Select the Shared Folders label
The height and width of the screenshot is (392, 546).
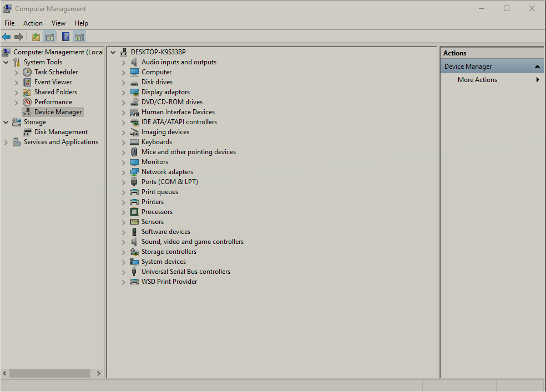click(55, 92)
